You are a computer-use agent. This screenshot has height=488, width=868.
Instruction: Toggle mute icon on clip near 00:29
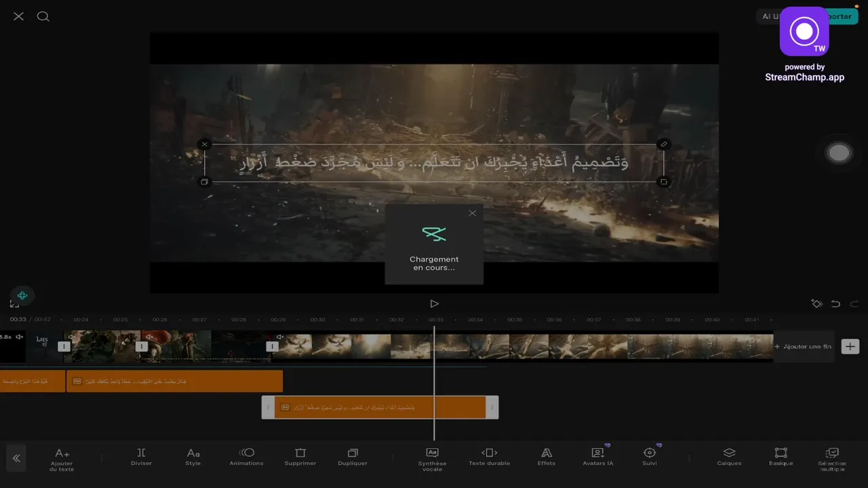[279, 336]
